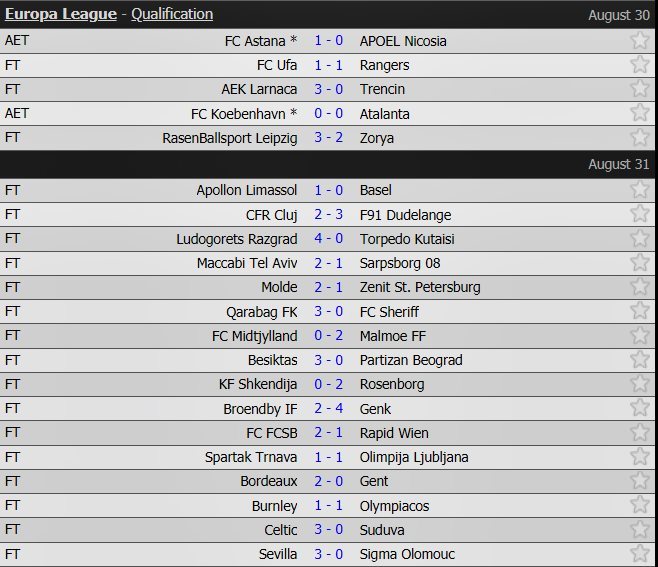This screenshot has height=567, width=658.
Task: Click star icon for AEK Larnaca vs Trencin
Action: click(639, 89)
